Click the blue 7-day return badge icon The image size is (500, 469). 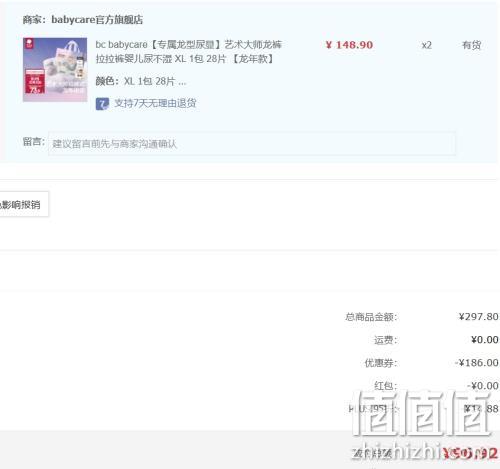[x=102, y=104]
